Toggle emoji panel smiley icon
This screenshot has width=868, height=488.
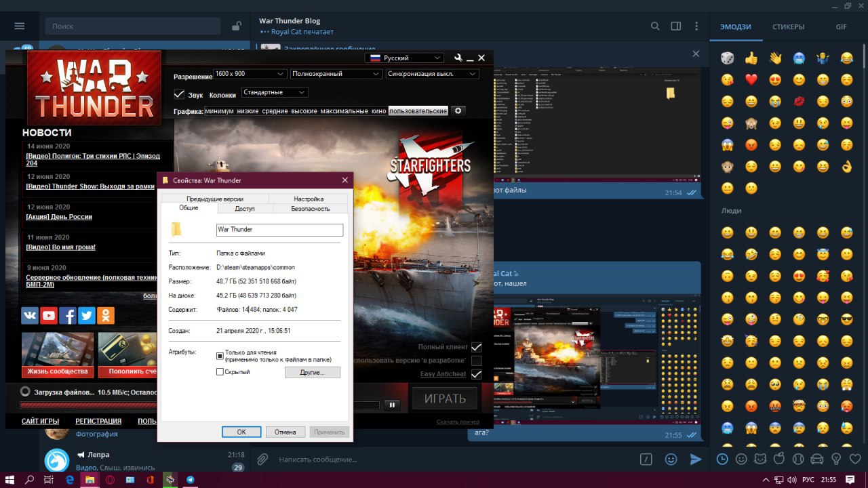point(671,459)
